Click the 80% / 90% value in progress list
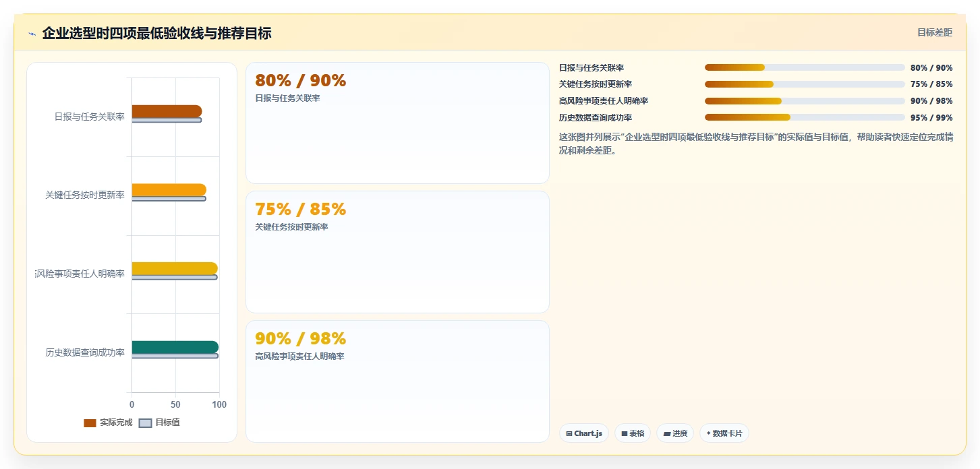This screenshot has width=980, height=469. pyautogui.click(x=931, y=68)
